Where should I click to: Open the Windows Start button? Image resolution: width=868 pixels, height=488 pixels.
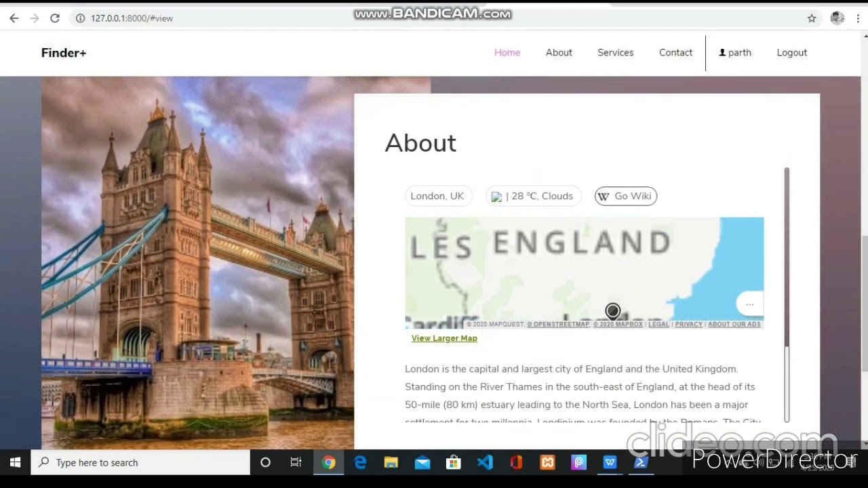(15, 462)
